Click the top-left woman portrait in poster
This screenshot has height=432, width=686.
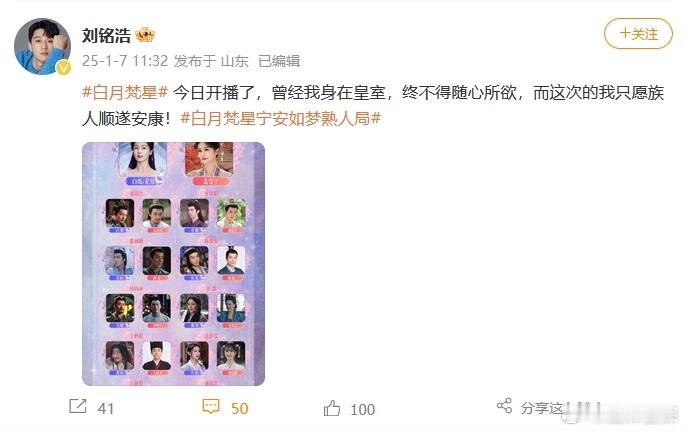coord(143,159)
